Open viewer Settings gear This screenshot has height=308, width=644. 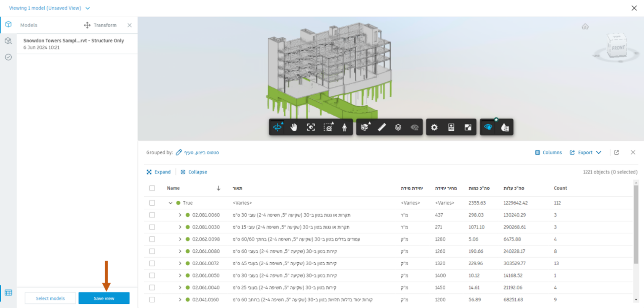pyautogui.click(x=434, y=127)
